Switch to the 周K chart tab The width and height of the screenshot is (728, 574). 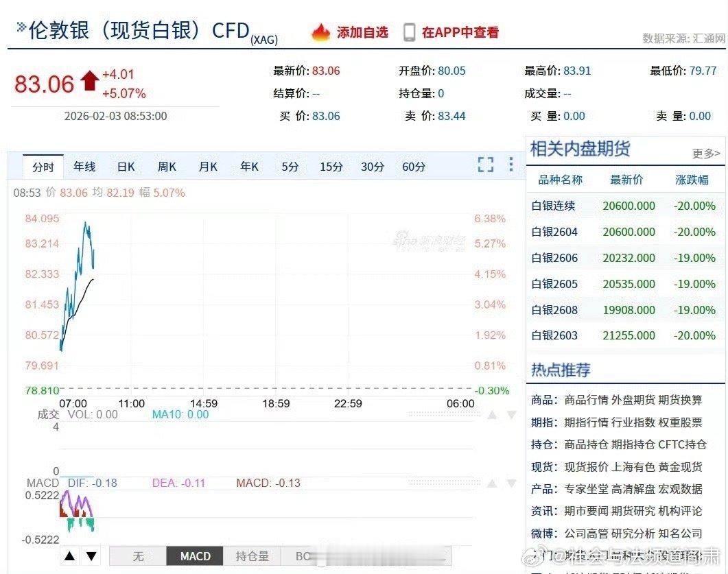[167, 167]
